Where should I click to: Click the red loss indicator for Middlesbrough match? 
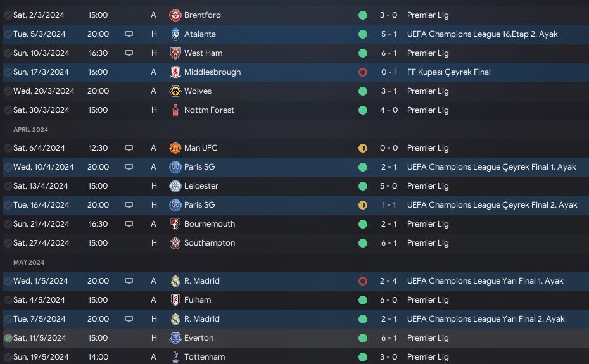pyautogui.click(x=363, y=72)
